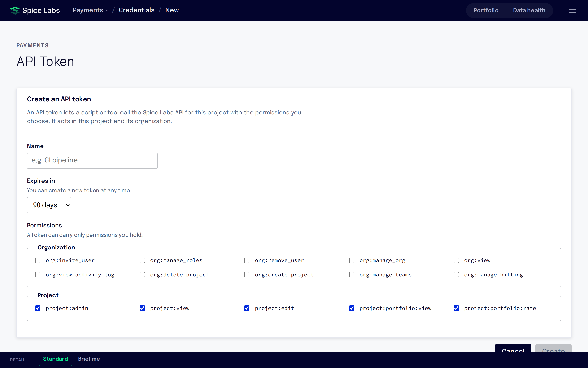Uncheck project:admin permission

coord(38,308)
